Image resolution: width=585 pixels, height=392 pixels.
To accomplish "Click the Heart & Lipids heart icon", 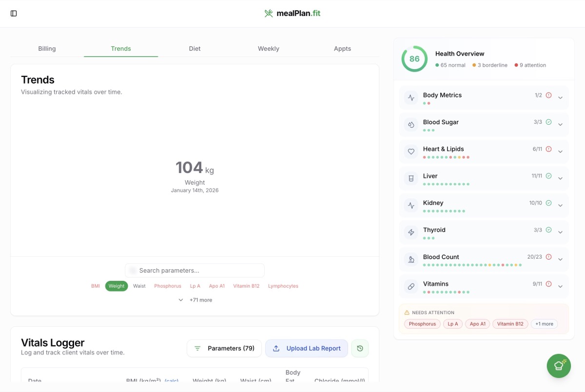I will pyautogui.click(x=411, y=151).
